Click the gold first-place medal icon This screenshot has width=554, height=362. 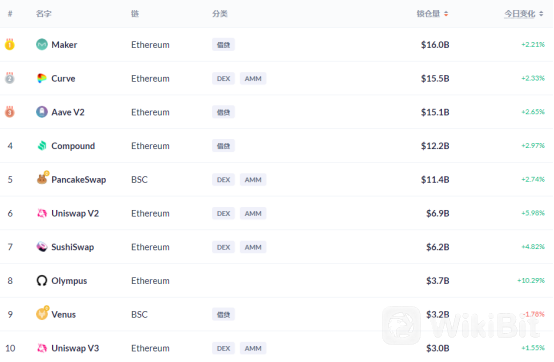point(10,44)
